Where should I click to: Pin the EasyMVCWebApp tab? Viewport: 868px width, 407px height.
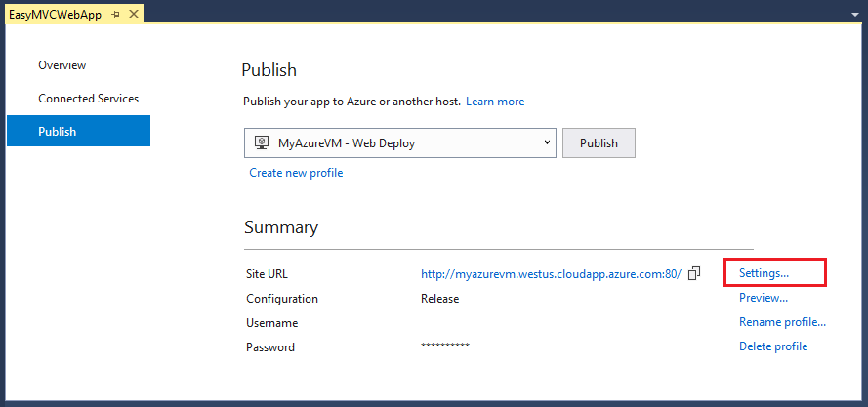115,15
